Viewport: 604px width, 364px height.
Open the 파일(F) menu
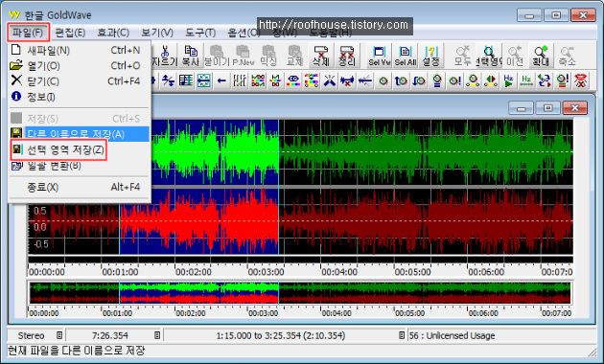click(x=28, y=33)
